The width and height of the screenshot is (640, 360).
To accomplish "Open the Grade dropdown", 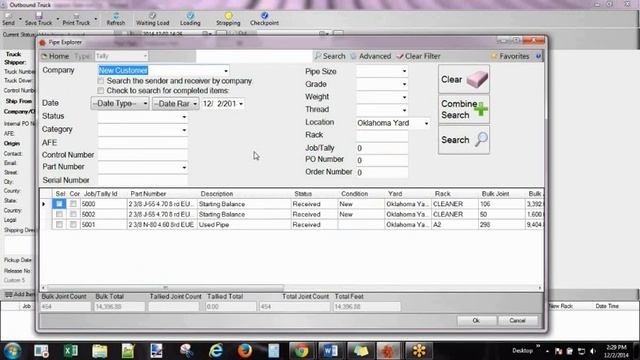I will [x=404, y=84].
